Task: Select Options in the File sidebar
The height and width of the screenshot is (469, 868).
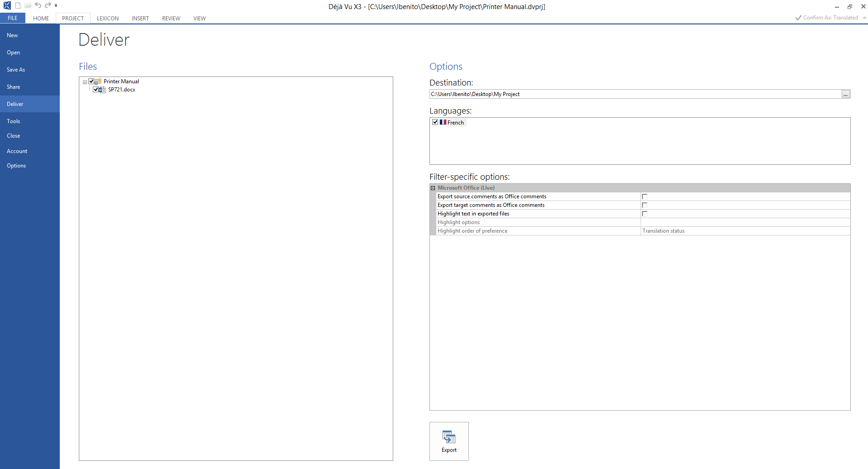Action: click(30, 166)
